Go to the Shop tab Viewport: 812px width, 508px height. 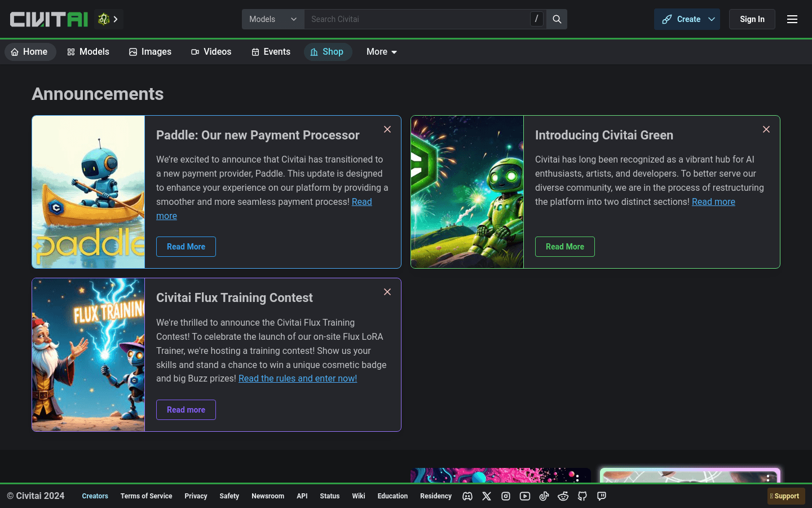coord(328,52)
